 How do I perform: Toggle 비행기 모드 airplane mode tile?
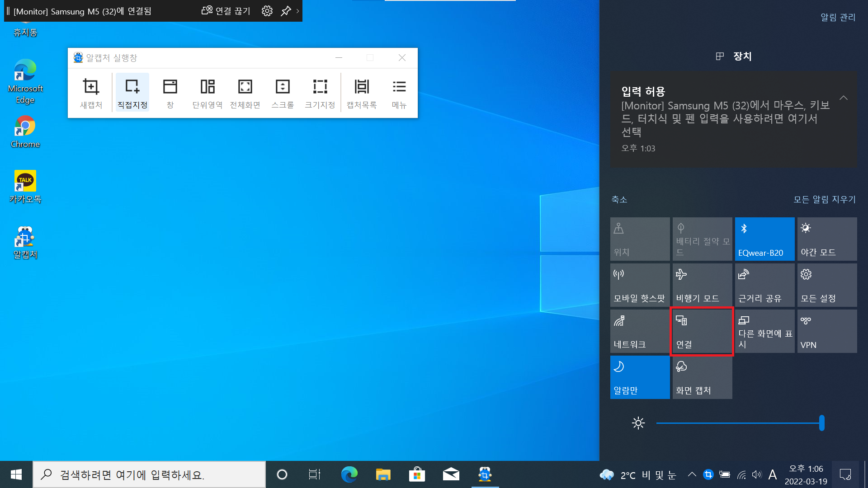(702, 285)
